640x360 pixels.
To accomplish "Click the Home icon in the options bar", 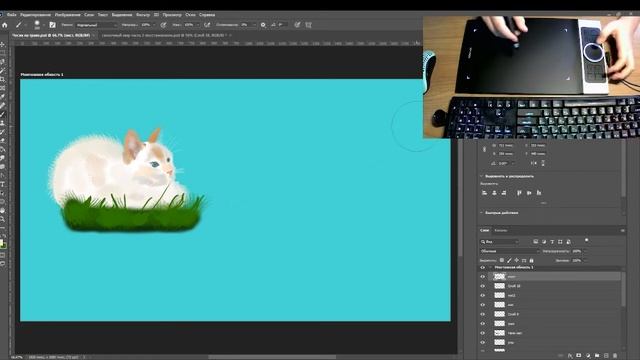I will point(4,25).
